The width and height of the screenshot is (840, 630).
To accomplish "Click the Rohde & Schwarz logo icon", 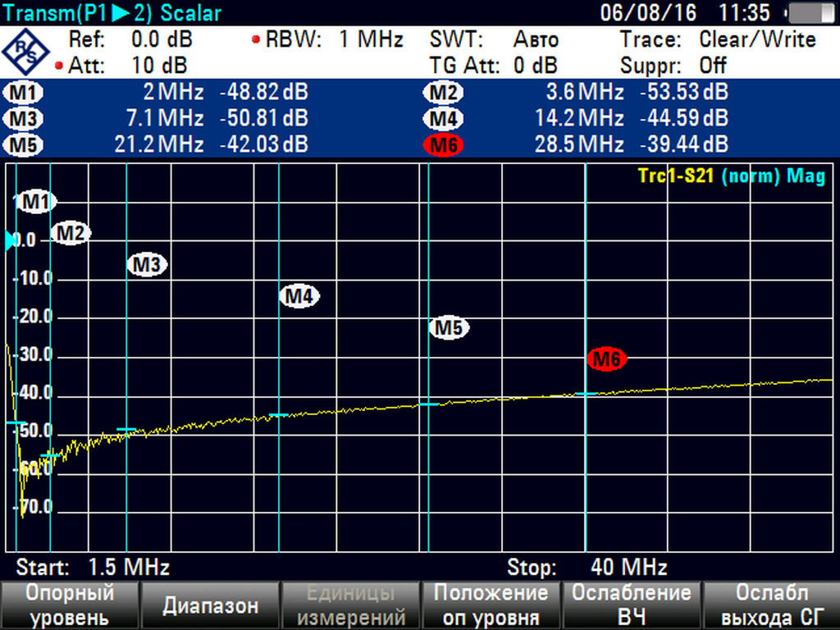I will pyautogui.click(x=25, y=51).
